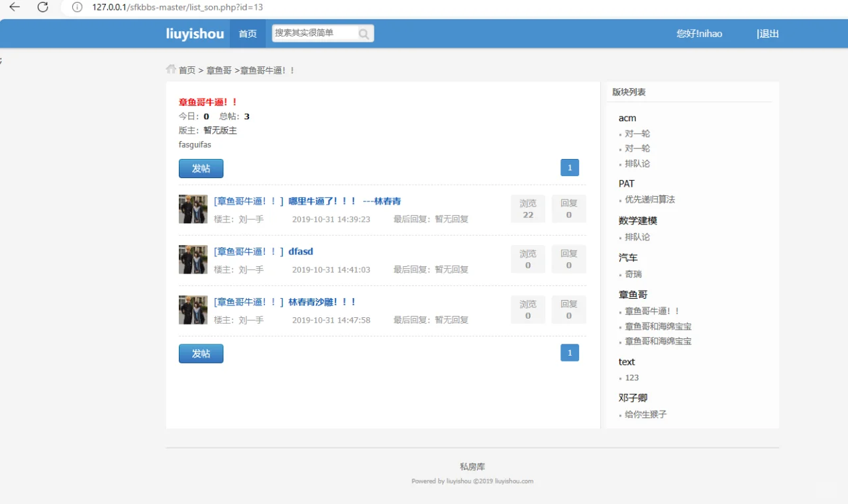
Task: Click the home icon beside the breadcrumb
Action: coord(171,69)
